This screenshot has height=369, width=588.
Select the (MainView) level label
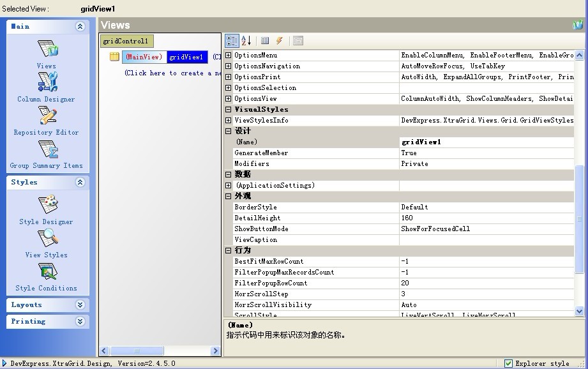144,57
